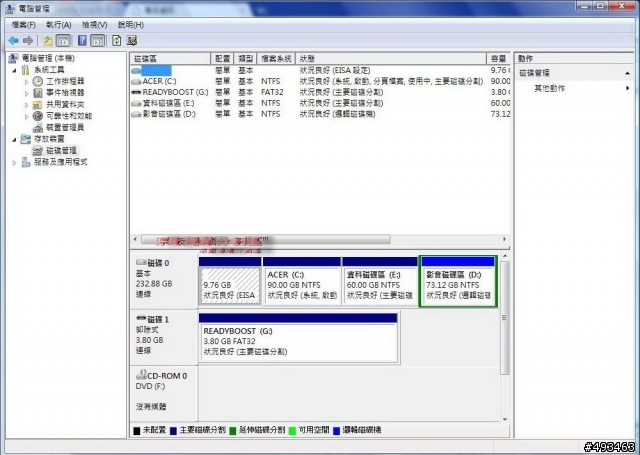Viewport: 640px width, 455px height.
Task: Click the blue 邏輯磁碟機 legend swatch
Action: click(336, 431)
